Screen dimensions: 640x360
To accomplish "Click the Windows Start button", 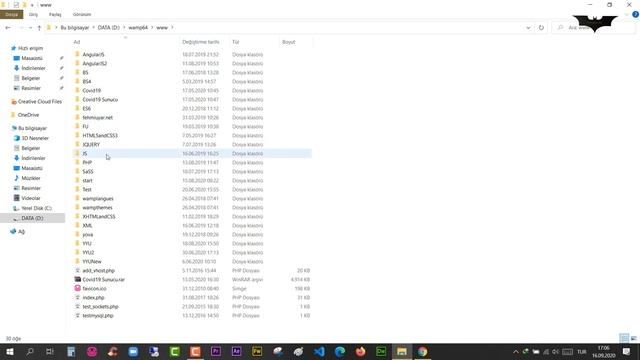I will (9, 351).
